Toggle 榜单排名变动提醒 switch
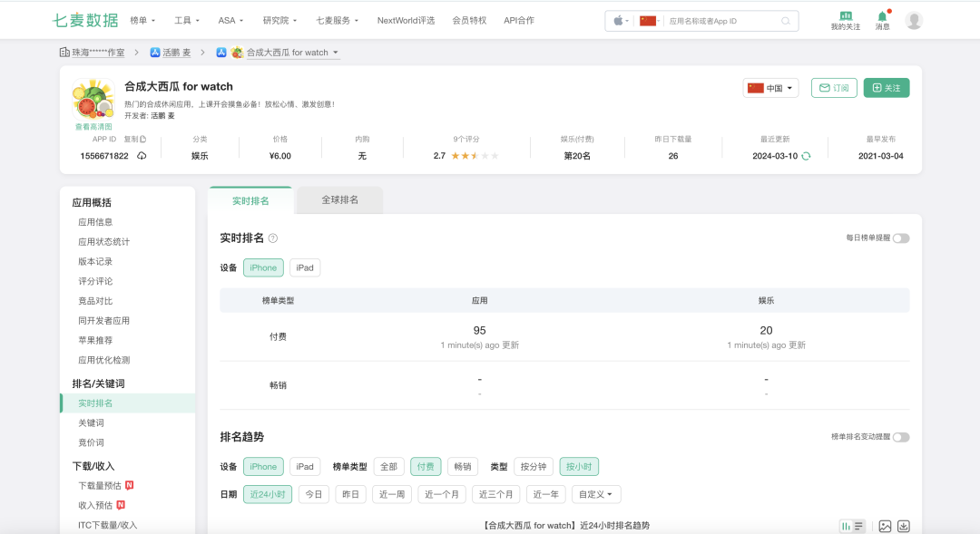Screen dimensions: 980x534 (901, 437)
